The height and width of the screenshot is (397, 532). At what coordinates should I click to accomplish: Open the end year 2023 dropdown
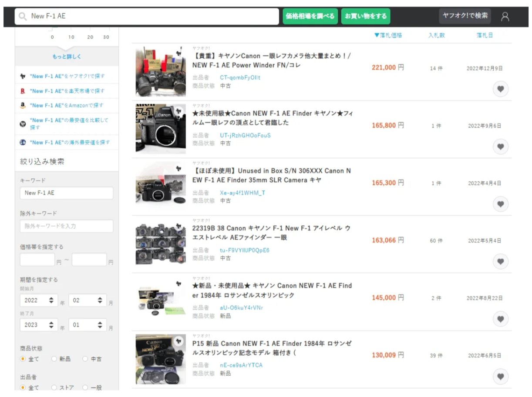(39, 325)
